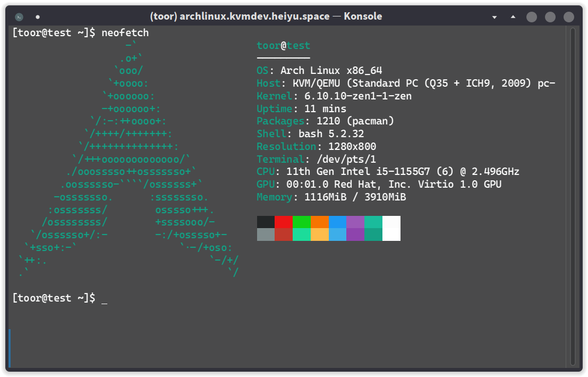Viewport: 588px width, 377px height.
Task: Click the 'Uptime: 11 mins' line
Action: (x=302, y=109)
